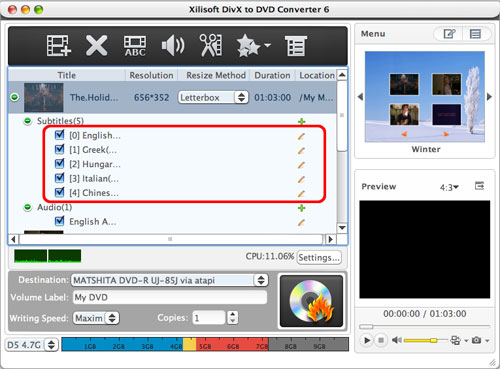Select the Winter menu template thumbnail
Viewport: 500px width, 369px height.
click(x=425, y=97)
